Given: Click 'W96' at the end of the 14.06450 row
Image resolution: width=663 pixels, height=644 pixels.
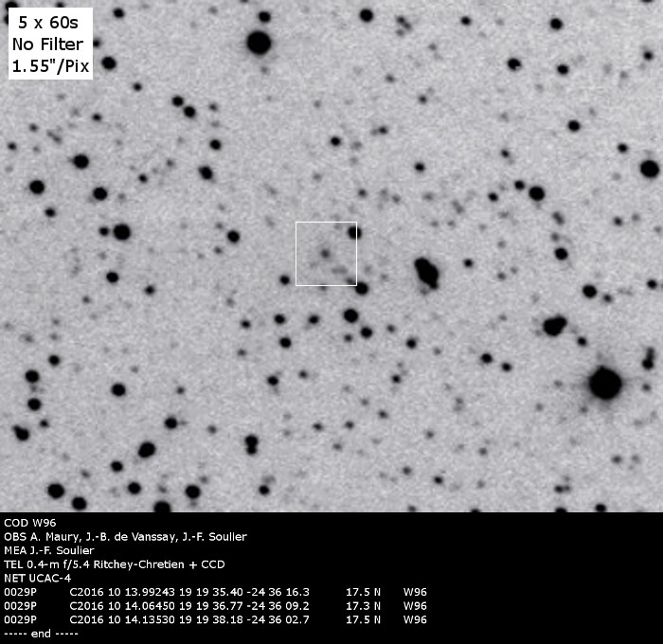Looking at the screenshot, I should pyautogui.click(x=415, y=606).
